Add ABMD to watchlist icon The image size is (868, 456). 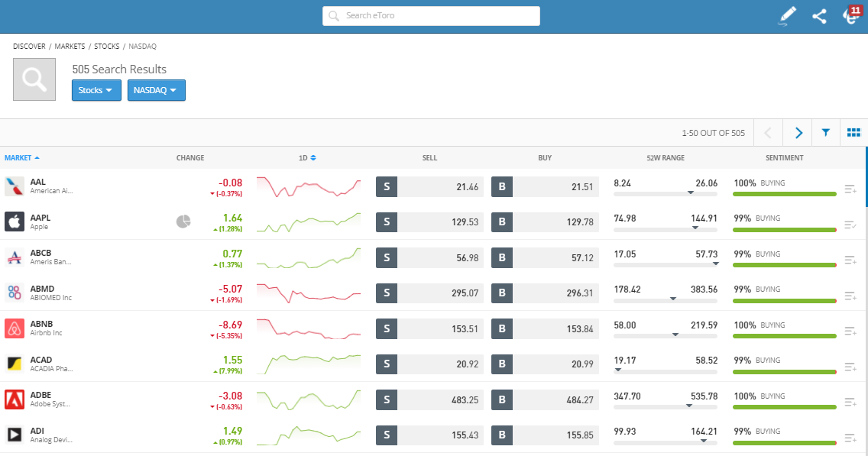850,296
